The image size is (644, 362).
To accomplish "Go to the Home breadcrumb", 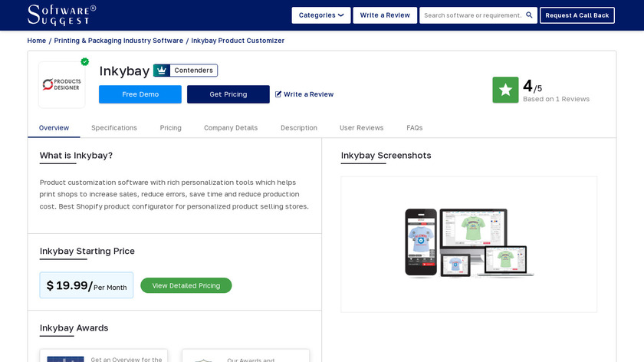I will coord(37,41).
